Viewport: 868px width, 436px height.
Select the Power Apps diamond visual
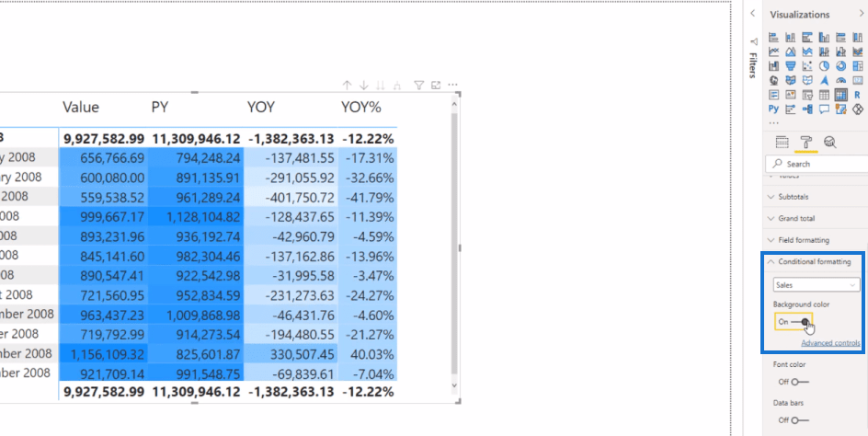[858, 109]
